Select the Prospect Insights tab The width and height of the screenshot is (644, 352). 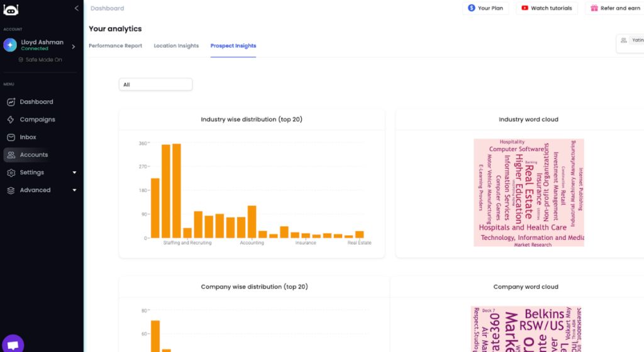[233, 46]
